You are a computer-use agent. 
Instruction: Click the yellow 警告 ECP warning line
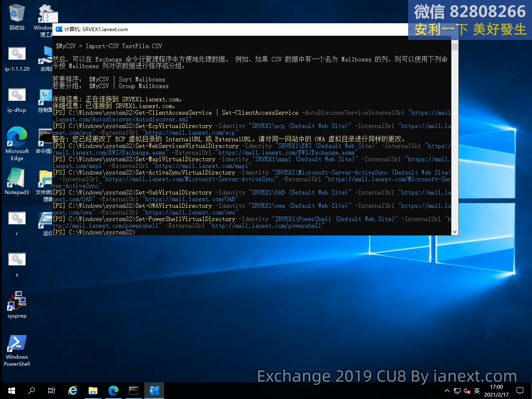[229, 139]
